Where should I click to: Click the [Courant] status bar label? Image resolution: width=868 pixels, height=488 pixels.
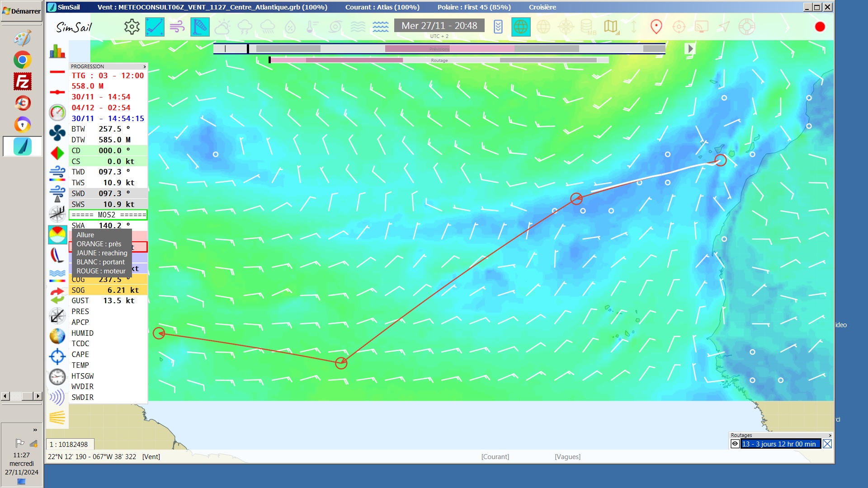pos(495,457)
